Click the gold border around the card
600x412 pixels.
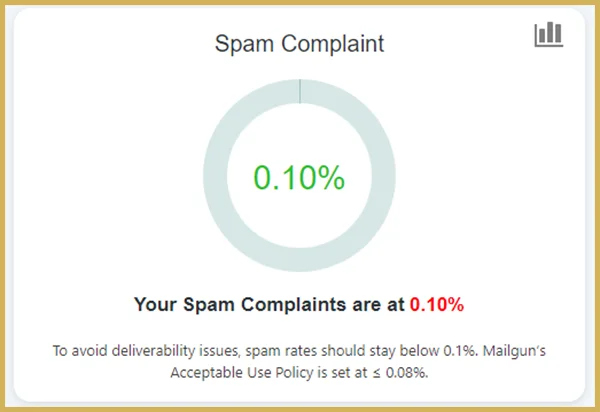tap(2, 206)
